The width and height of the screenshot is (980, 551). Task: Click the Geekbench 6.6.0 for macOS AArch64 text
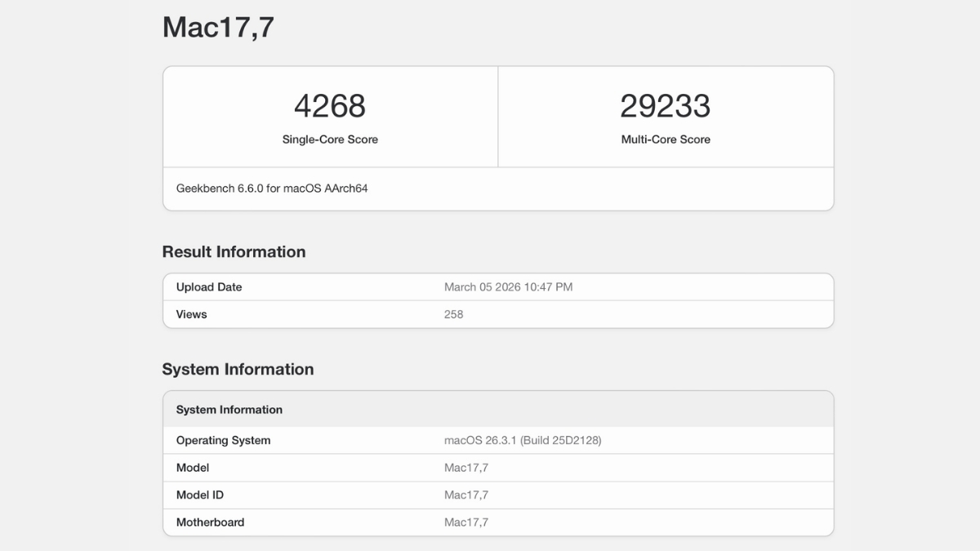click(x=272, y=189)
